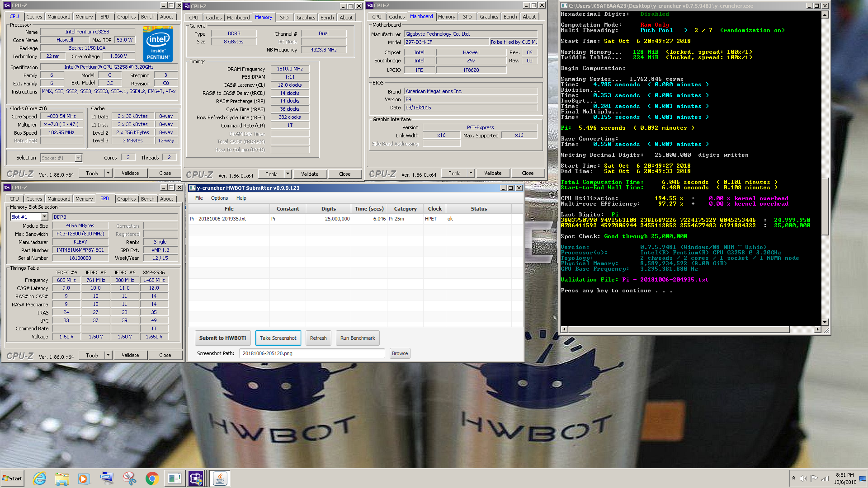Open the Graphics tab in Memory window

pyautogui.click(x=306, y=18)
